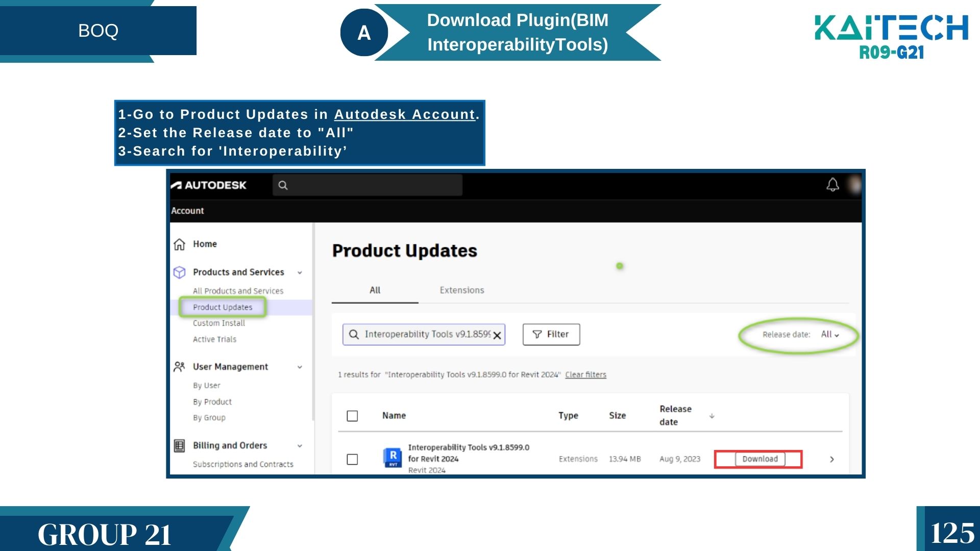Click the Autodesk logo
This screenshot has height=551, width=980.
(209, 185)
